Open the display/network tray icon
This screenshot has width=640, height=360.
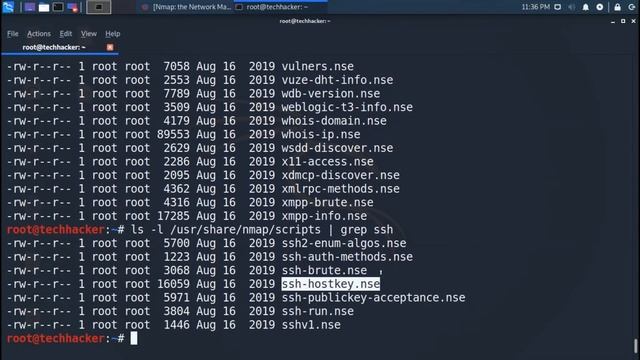[x=558, y=7]
